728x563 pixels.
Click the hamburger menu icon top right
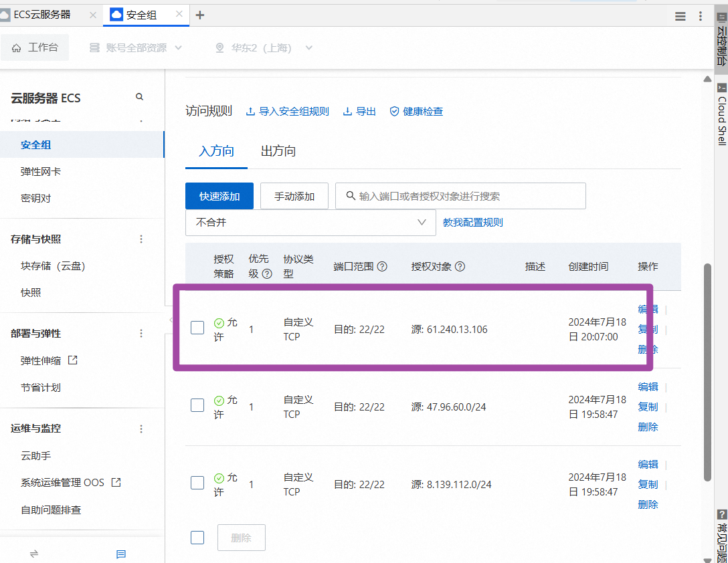[x=680, y=15]
